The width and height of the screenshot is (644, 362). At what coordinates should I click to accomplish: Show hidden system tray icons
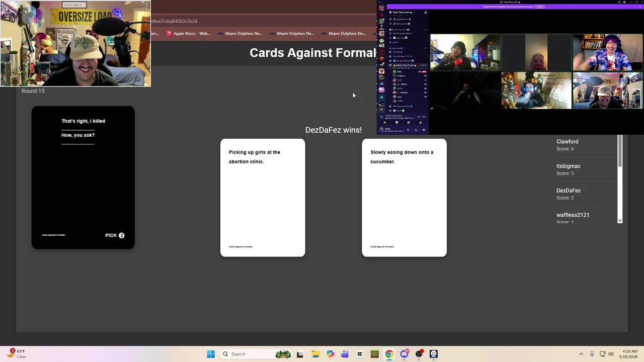click(581, 354)
